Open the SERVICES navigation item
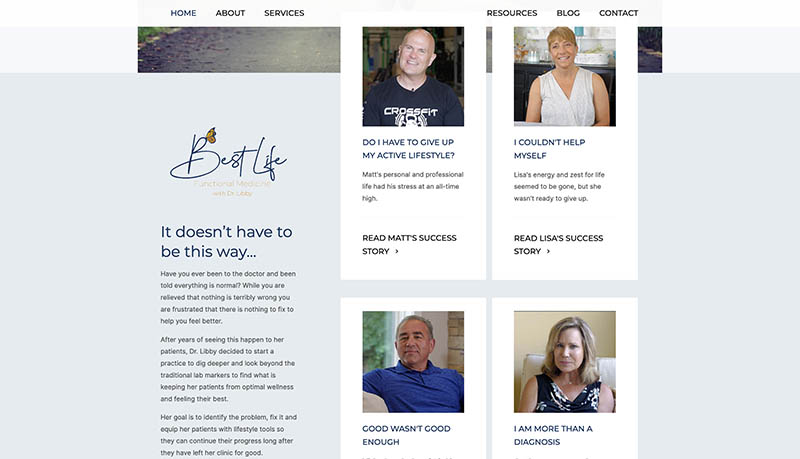The height and width of the screenshot is (459, 800). click(284, 13)
